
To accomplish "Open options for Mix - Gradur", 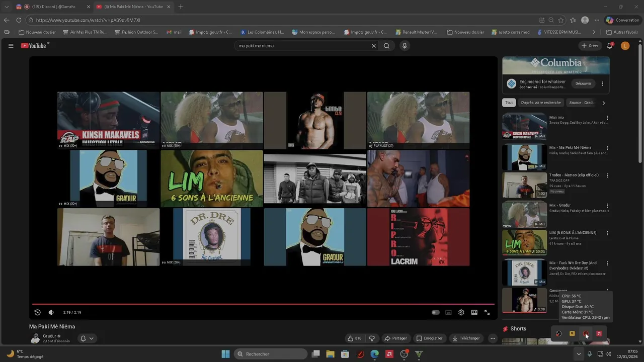I will click(x=607, y=206).
